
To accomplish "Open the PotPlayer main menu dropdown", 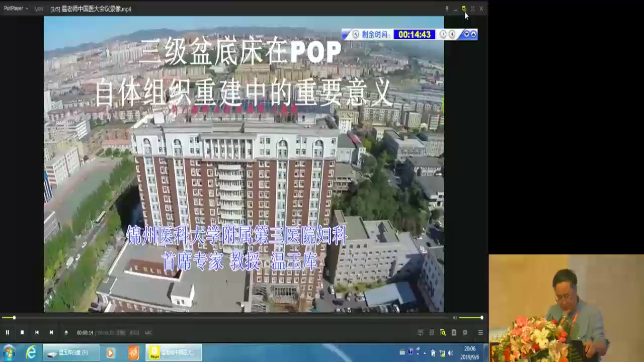I will (x=16, y=9).
